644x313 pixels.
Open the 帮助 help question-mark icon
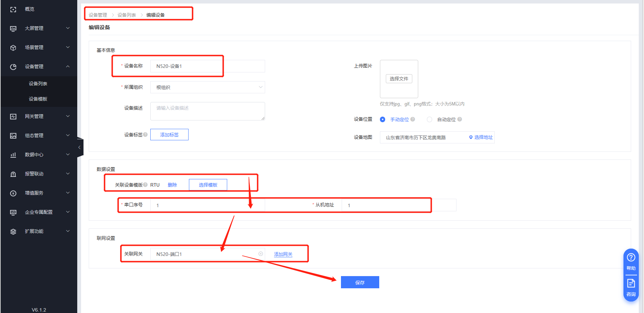coord(631,258)
